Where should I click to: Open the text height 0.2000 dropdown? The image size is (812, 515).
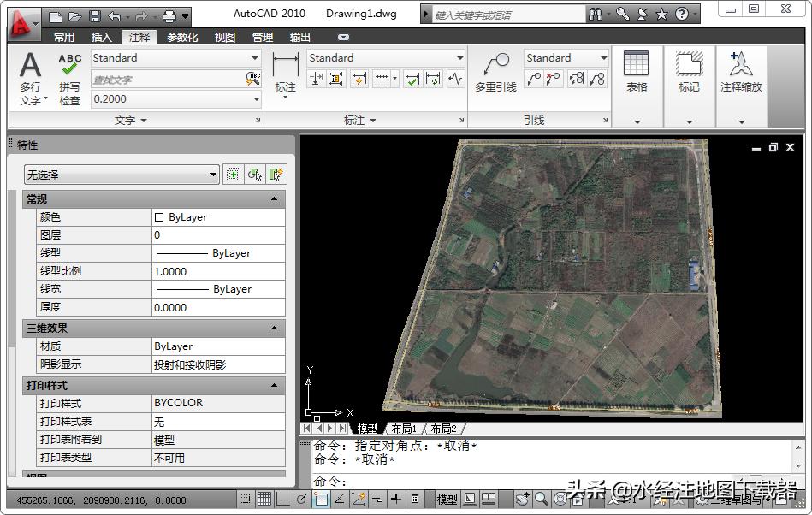click(256, 99)
